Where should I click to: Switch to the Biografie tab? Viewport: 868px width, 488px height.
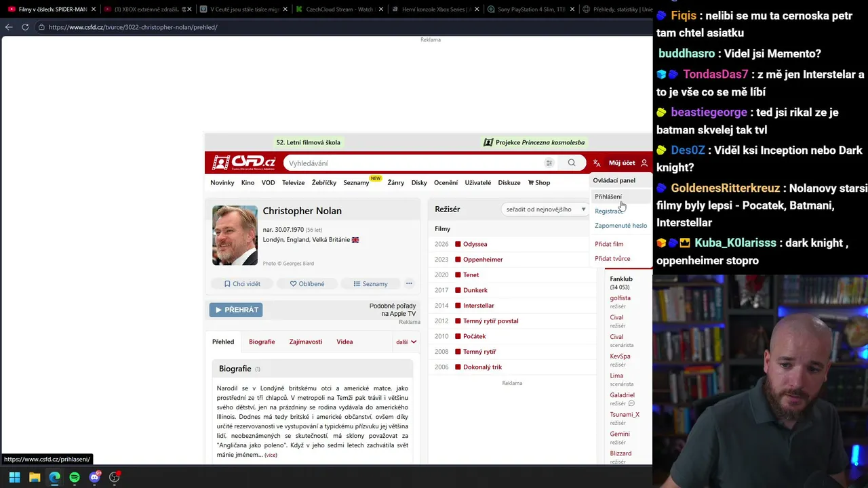click(262, 342)
